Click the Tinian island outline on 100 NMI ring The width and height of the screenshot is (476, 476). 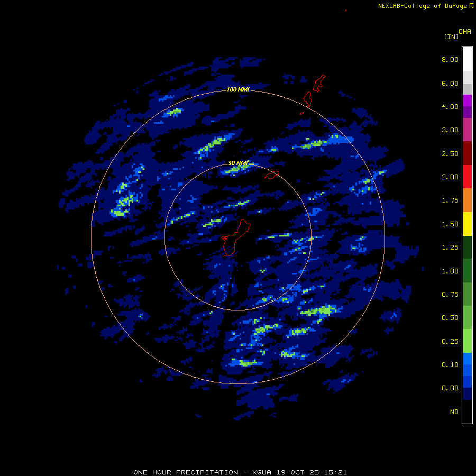308,99
